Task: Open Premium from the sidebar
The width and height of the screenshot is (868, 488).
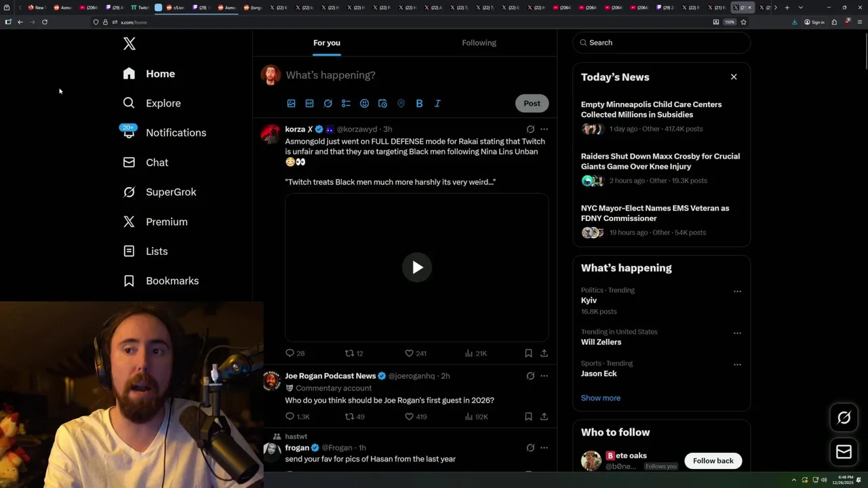Action: (x=155, y=222)
